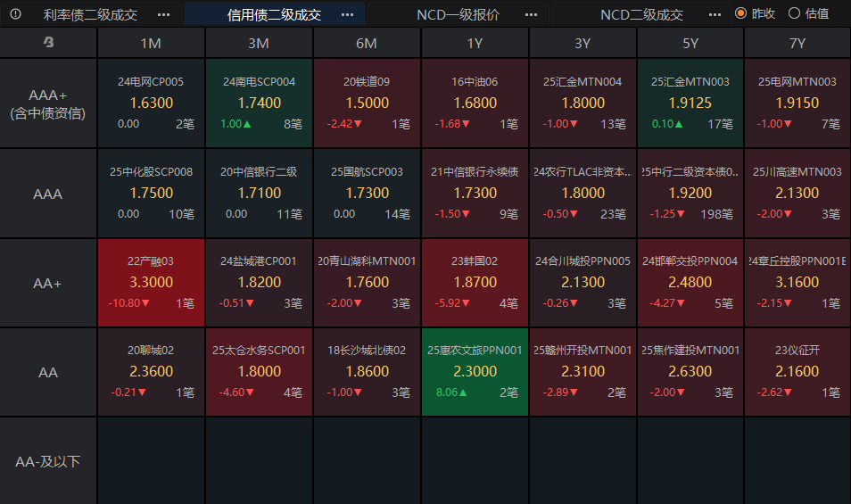Switch to NCD二级成交 tab
The image size is (851, 504).
pyautogui.click(x=641, y=14)
